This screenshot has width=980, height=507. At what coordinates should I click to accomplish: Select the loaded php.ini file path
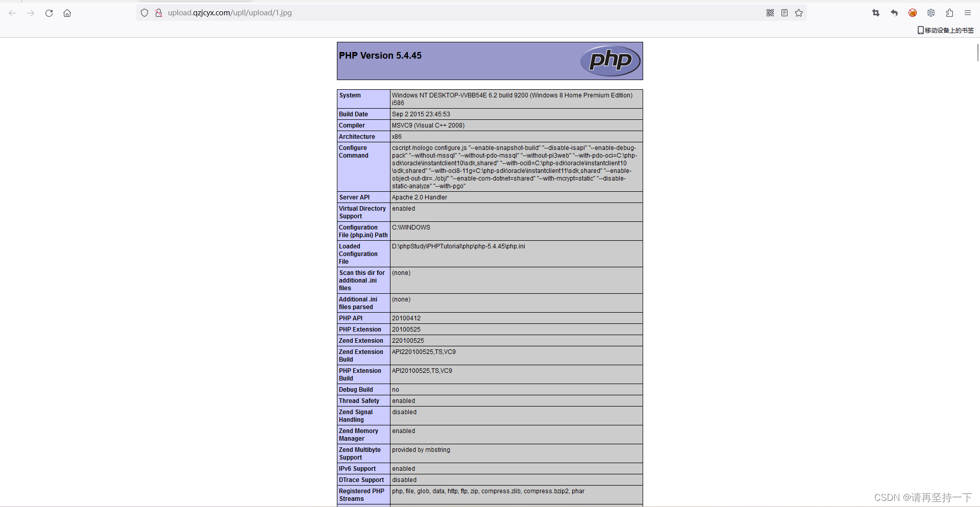(x=458, y=246)
